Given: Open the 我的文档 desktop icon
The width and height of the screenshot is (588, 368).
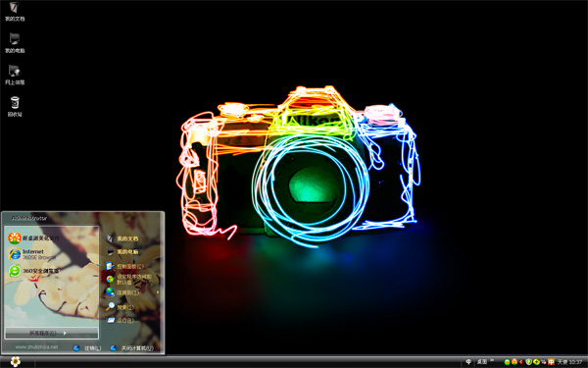Looking at the screenshot, I should tap(15, 11).
